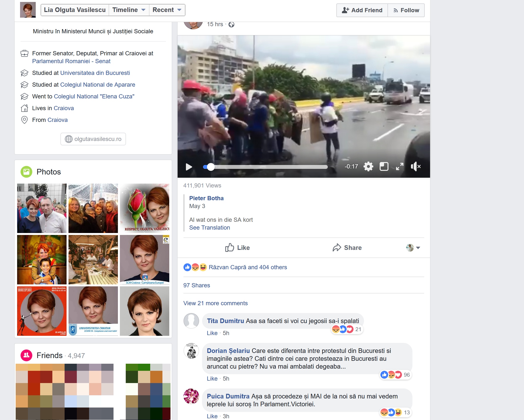Expand video to fullscreen
Screen dimensions: 524x420
click(x=399, y=167)
